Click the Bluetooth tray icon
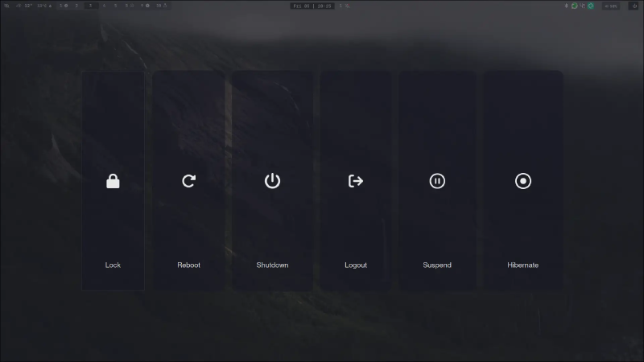This screenshot has width=644, height=362. (x=566, y=6)
